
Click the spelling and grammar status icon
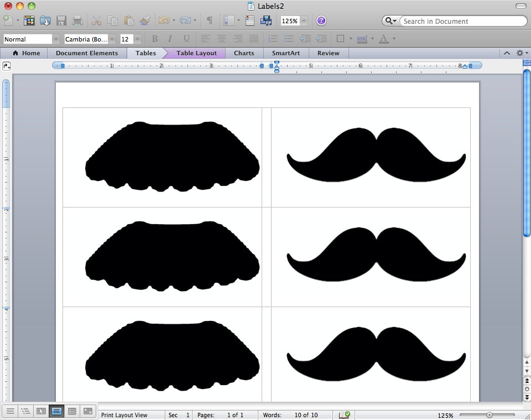[x=345, y=414]
